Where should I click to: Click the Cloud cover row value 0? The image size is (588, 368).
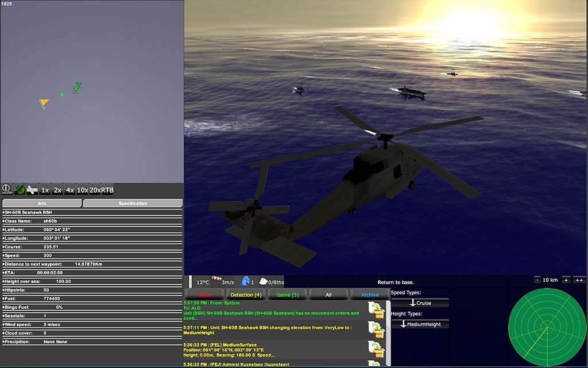click(45, 333)
